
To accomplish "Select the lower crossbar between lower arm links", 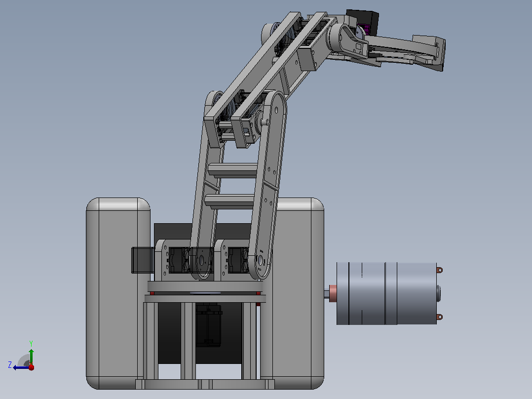I will point(229,201).
